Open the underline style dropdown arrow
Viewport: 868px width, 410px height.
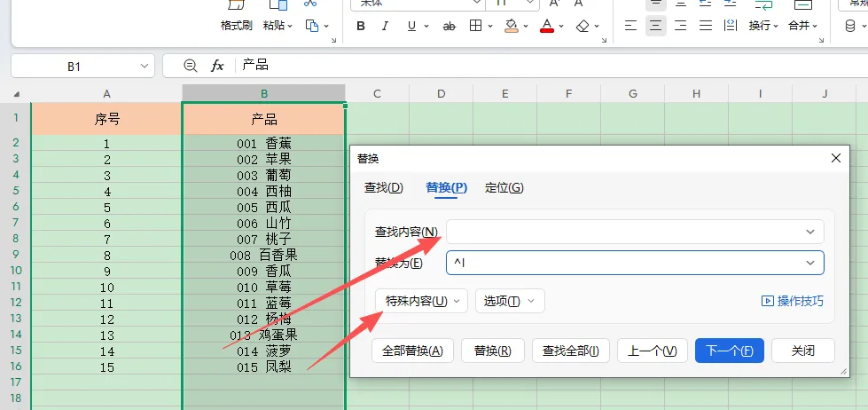point(426,26)
